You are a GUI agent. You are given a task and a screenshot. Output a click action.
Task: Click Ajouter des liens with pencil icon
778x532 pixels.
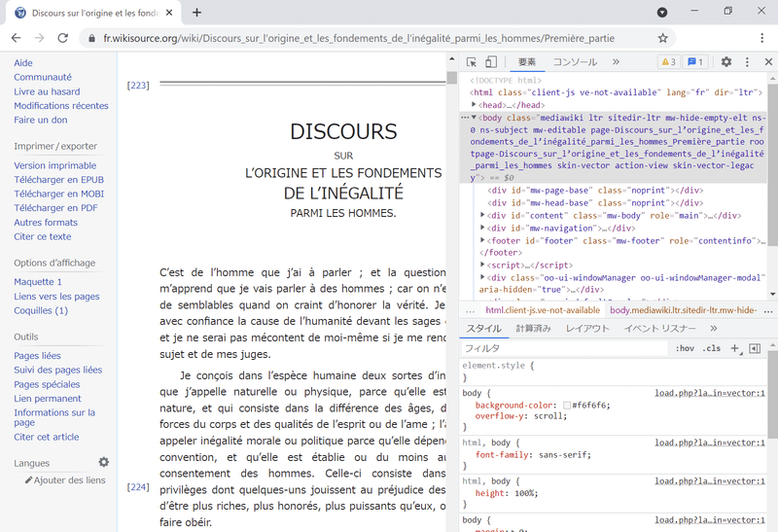pos(65,479)
